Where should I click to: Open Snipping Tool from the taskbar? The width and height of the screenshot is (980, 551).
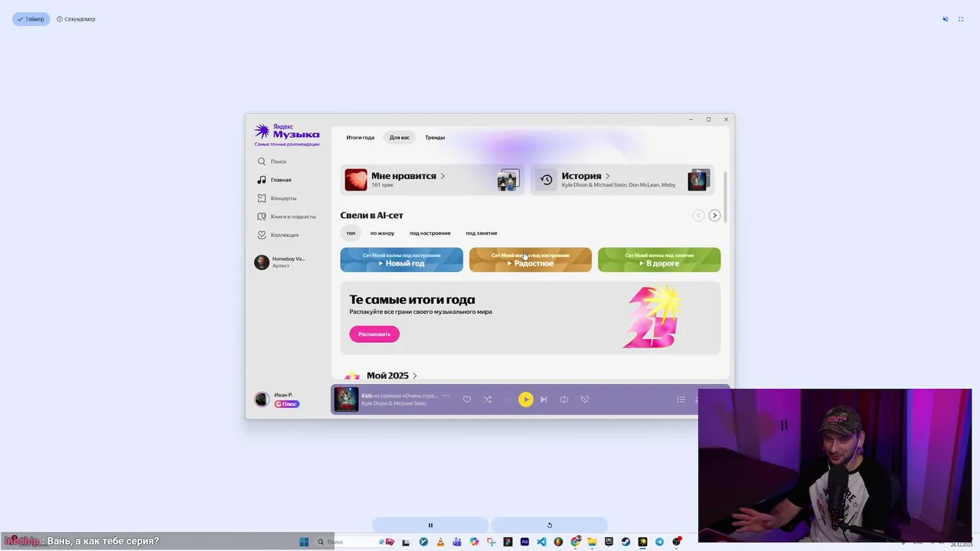[x=491, y=542]
